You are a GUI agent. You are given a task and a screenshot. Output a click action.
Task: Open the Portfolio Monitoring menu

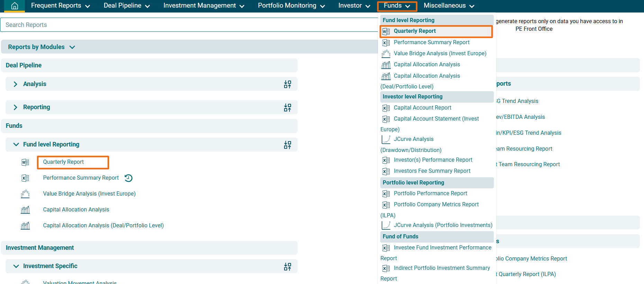(x=291, y=6)
